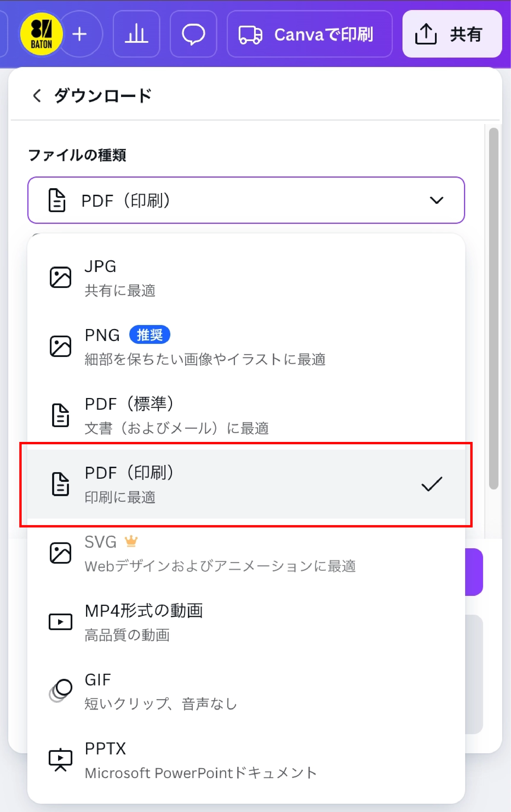Click the 印刷に最適 description text
The image size is (511, 812).
(x=120, y=497)
